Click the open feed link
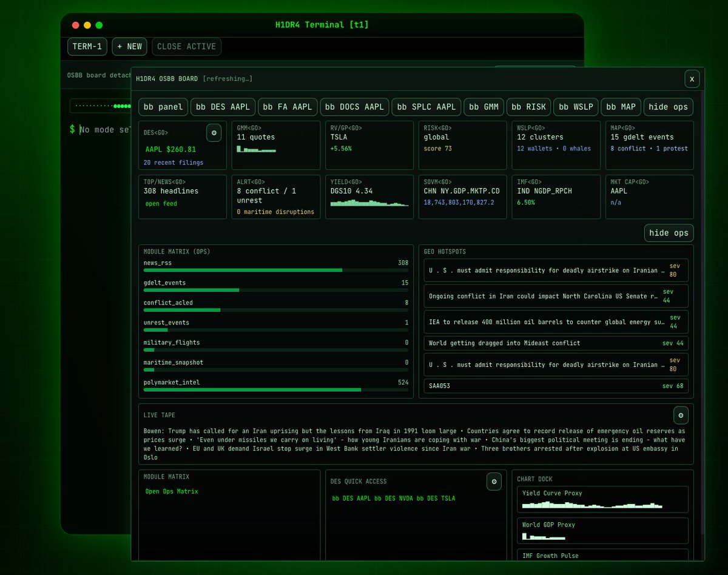728x575 pixels. tap(161, 204)
